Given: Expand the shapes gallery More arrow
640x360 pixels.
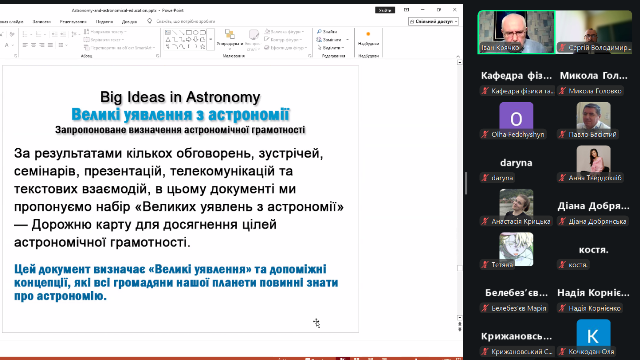Looking at the screenshot, I should pos(211,40).
